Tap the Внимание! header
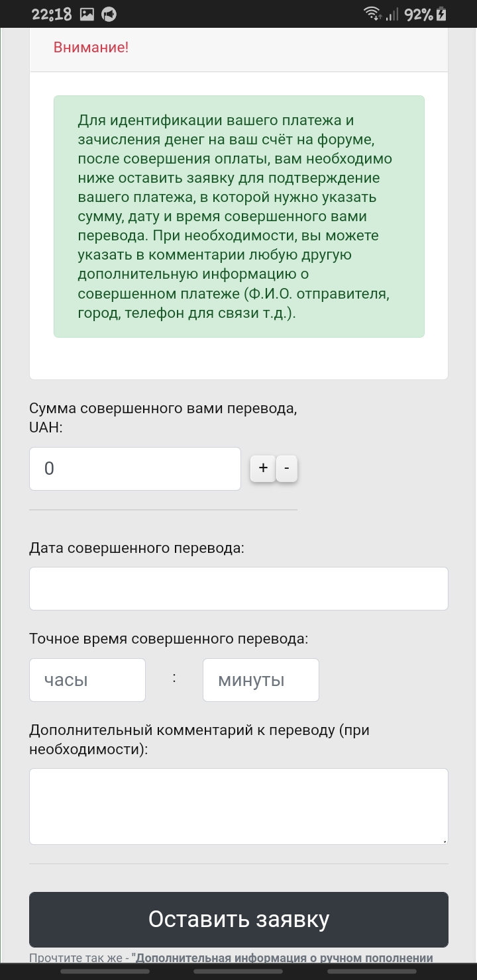The image size is (477, 980). pos(91,48)
